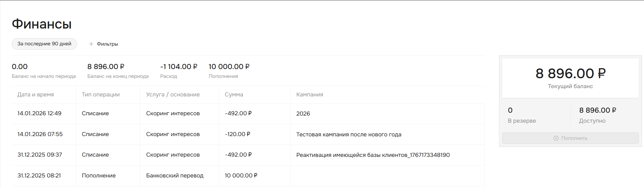Click the "Дата и время" column header

(x=35, y=95)
